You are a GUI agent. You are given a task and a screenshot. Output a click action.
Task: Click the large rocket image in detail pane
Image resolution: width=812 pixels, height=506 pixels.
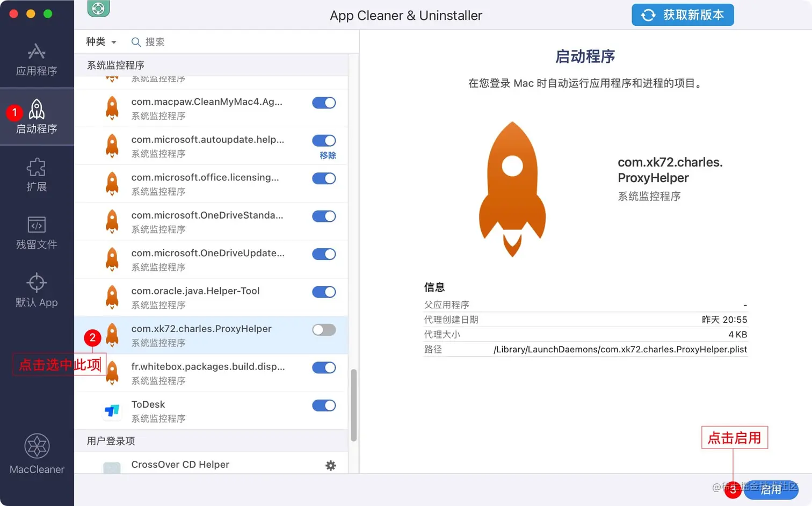512,189
